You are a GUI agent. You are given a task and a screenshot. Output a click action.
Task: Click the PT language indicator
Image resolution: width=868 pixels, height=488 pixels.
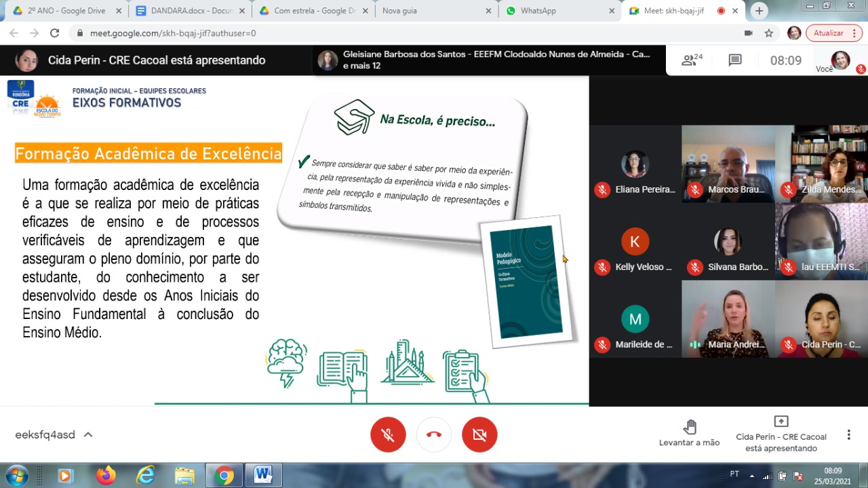734,474
